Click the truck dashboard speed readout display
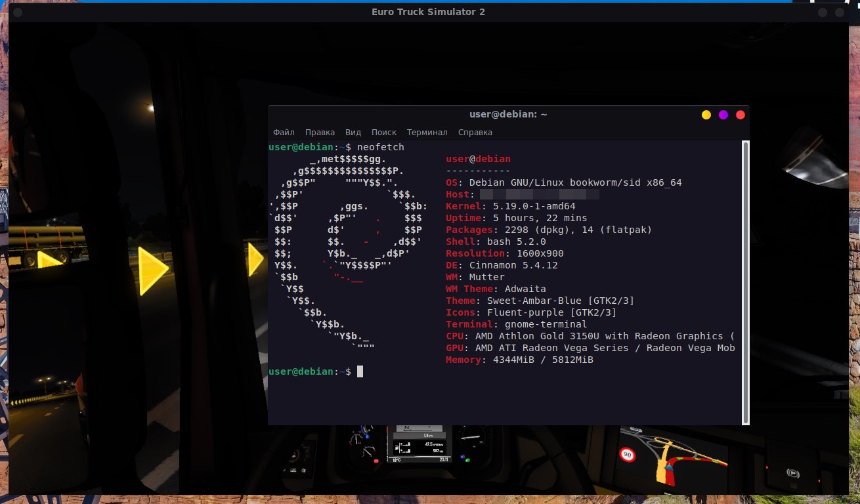860x504 pixels. pos(418,446)
